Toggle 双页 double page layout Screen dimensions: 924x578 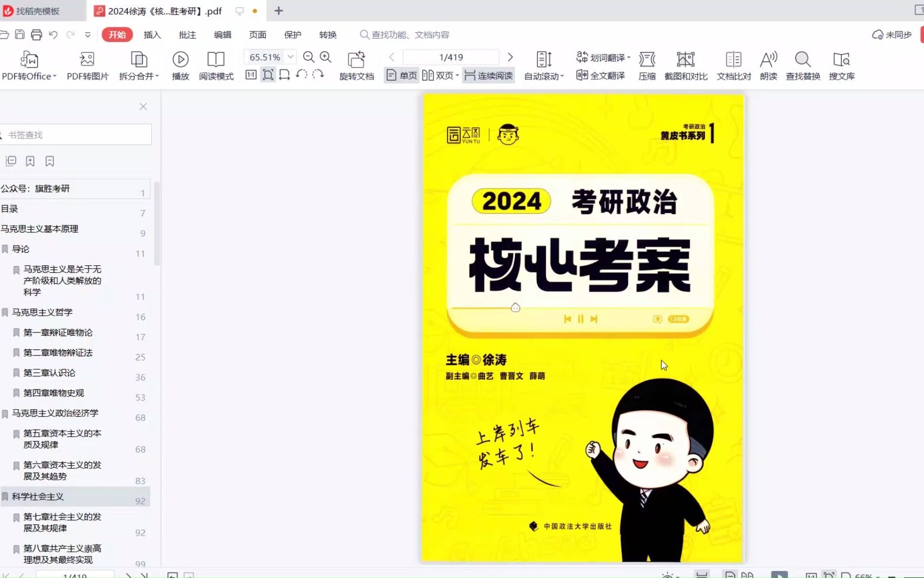[440, 75]
